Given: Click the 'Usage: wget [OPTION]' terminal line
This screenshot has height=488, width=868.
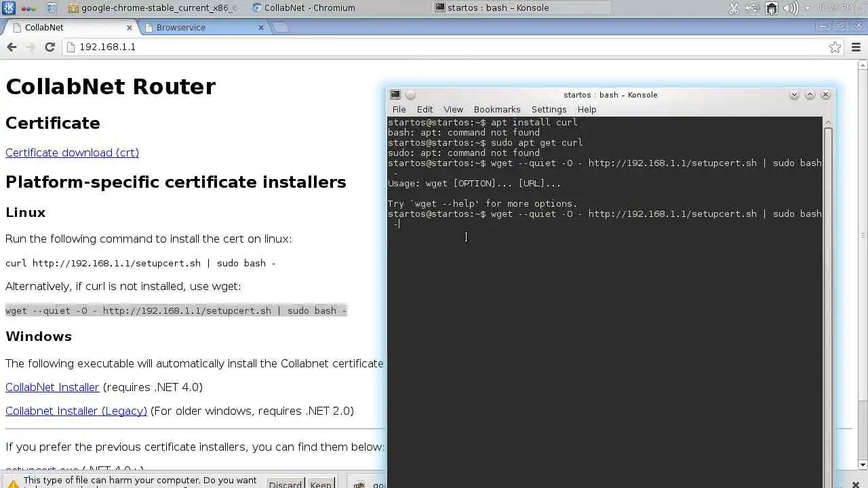Looking at the screenshot, I should (474, 184).
